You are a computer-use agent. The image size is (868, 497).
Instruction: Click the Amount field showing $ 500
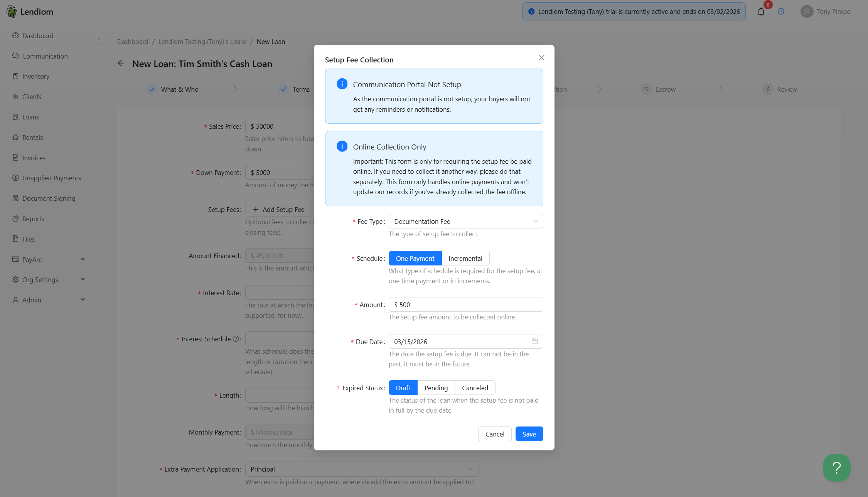point(466,304)
